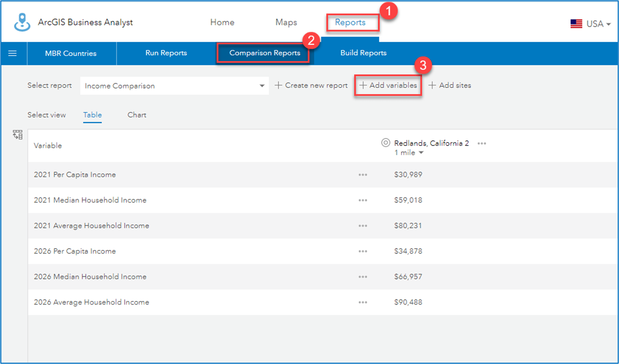Open options for 2021 Average Household Income row

pos(363,226)
